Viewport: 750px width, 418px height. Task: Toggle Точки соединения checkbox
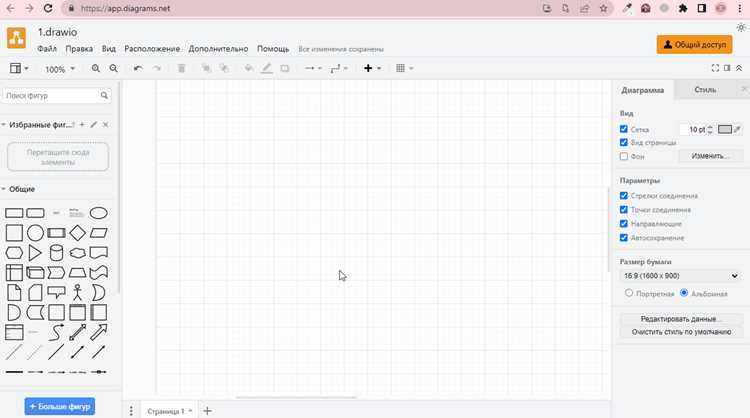tap(624, 209)
